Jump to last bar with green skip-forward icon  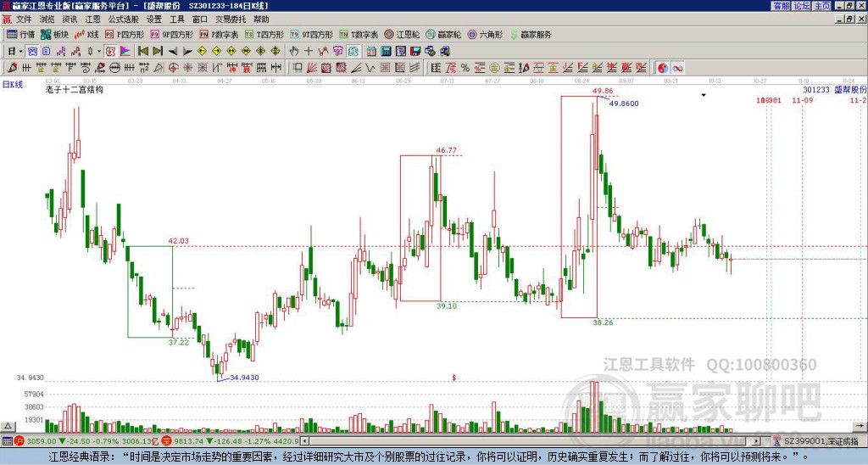pos(157,52)
